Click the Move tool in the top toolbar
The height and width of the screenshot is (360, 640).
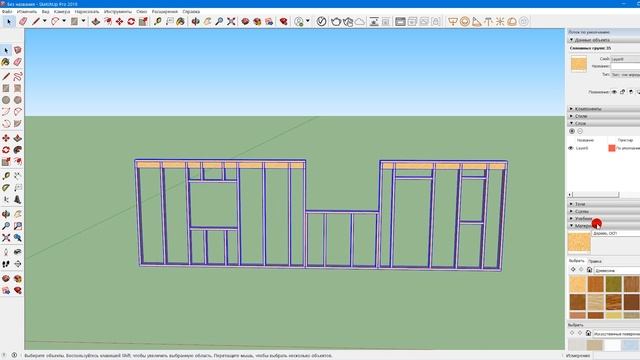pyautogui.click(x=119, y=21)
